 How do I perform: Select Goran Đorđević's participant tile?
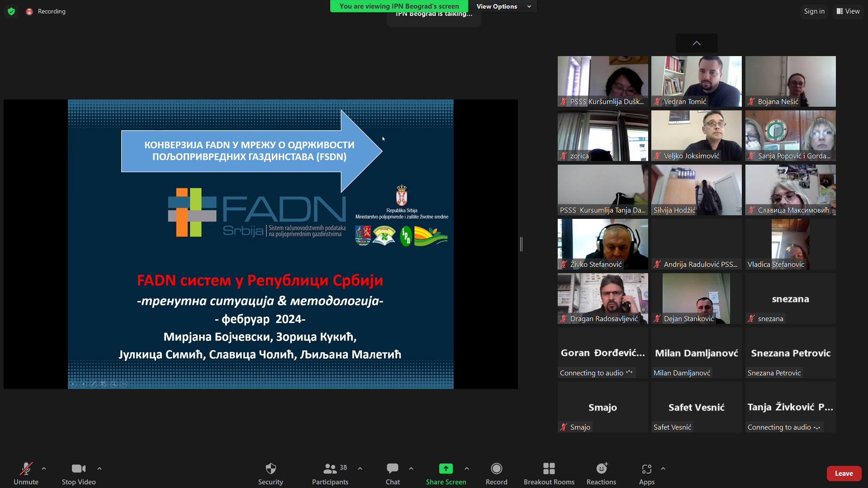[x=603, y=353]
